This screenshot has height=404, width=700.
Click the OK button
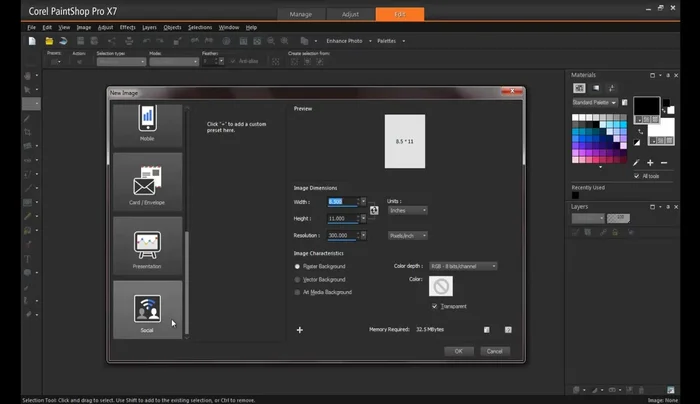[458, 351]
